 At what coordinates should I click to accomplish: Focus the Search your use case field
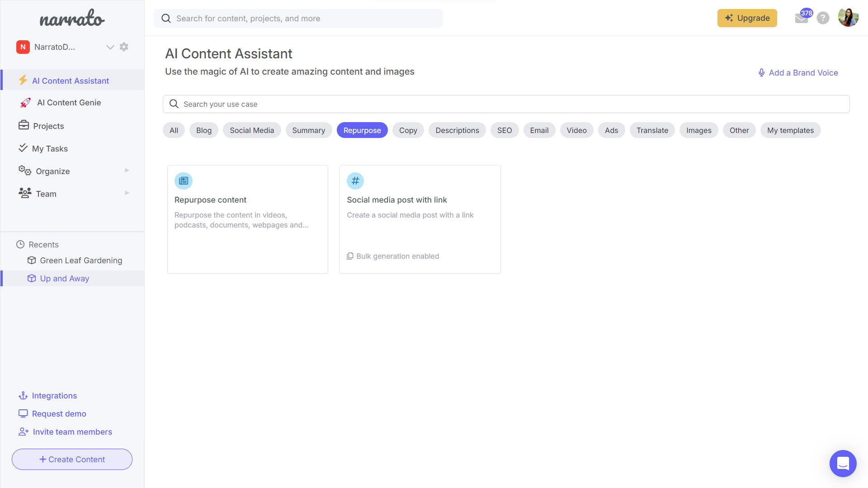point(506,104)
